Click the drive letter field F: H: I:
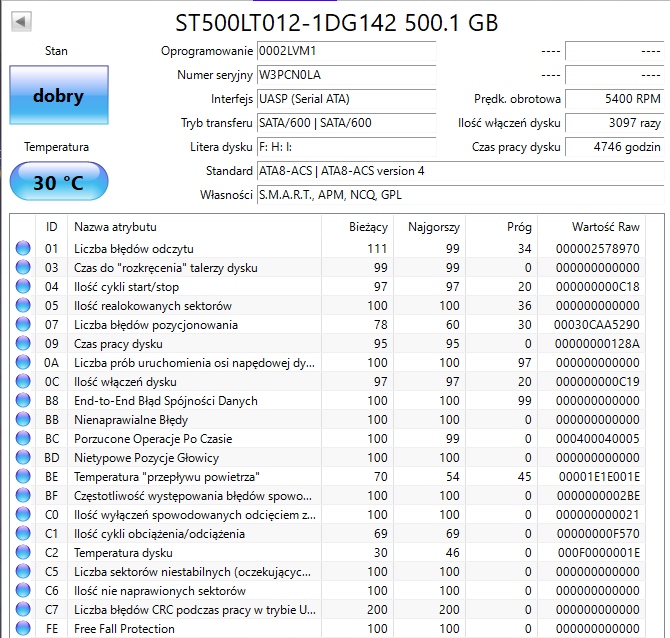The height and width of the screenshot is (638, 670). click(x=347, y=147)
